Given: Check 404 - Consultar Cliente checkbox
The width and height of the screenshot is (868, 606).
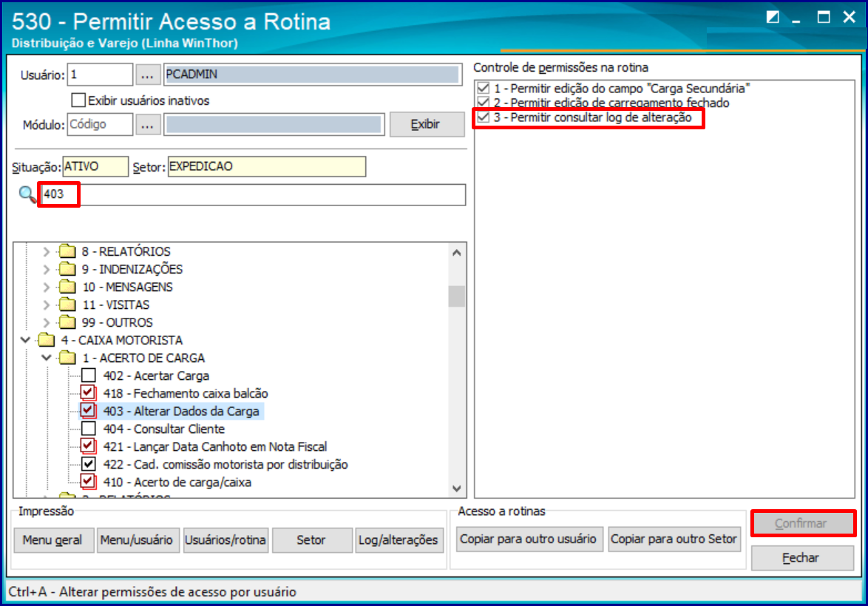Looking at the screenshot, I should pos(89,429).
